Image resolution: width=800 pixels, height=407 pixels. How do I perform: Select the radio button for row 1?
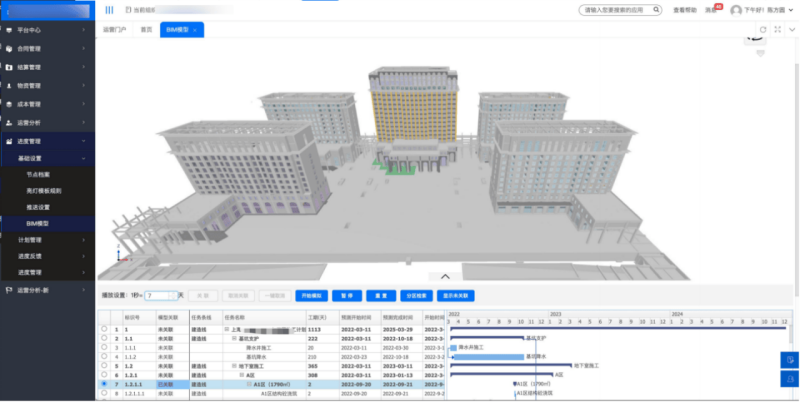tap(103, 328)
